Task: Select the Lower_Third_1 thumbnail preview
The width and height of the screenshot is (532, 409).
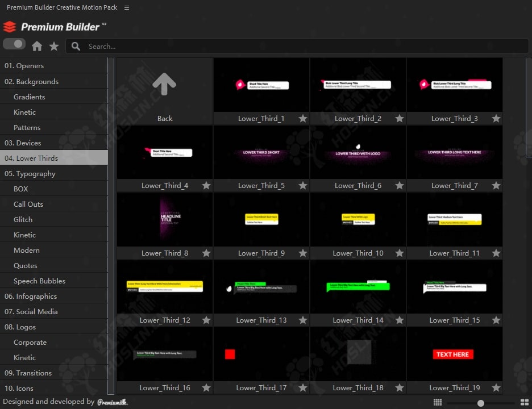Action: [261, 85]
